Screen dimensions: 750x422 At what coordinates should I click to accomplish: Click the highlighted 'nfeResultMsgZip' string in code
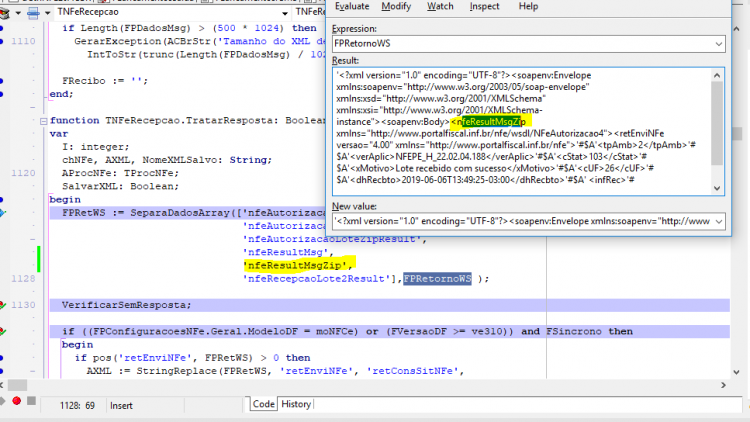pyautogui.click(x=298, y=265)
